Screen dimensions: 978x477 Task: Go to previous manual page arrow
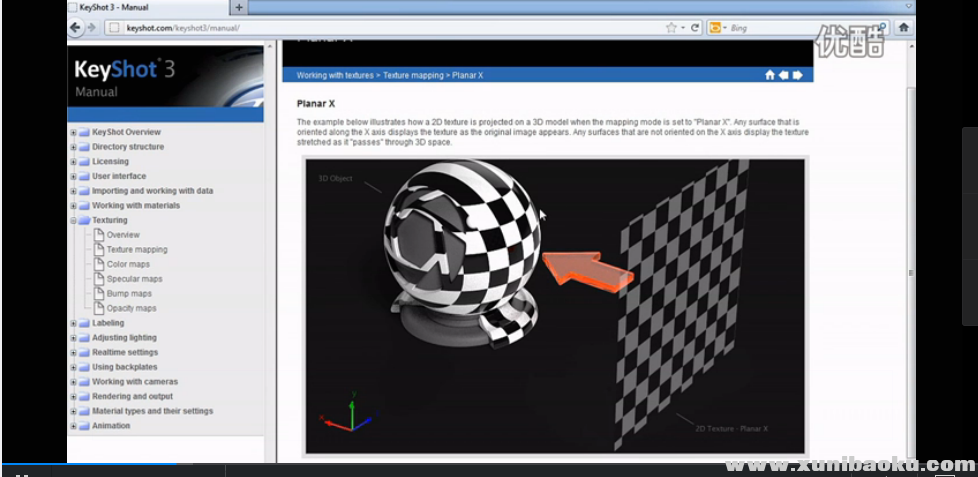[x=784, y=75]
